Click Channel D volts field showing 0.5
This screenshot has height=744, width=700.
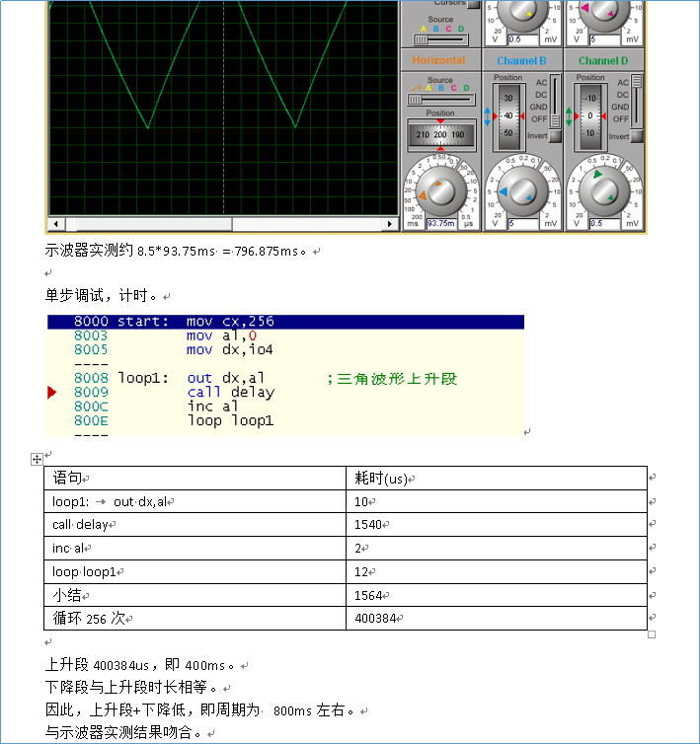[605, 223]
